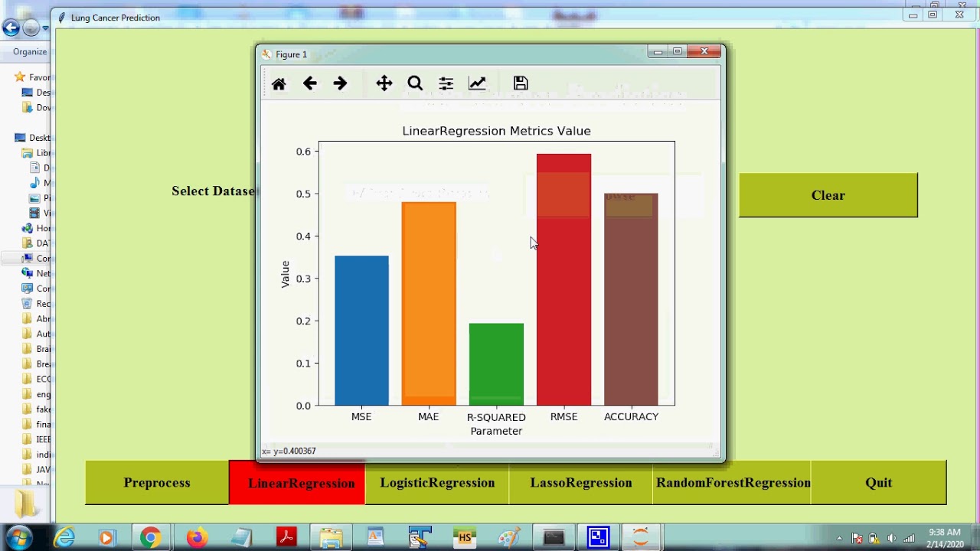Screen dimensions: 980x551
Task: Click the Quit button
Action: coord(878,482)
